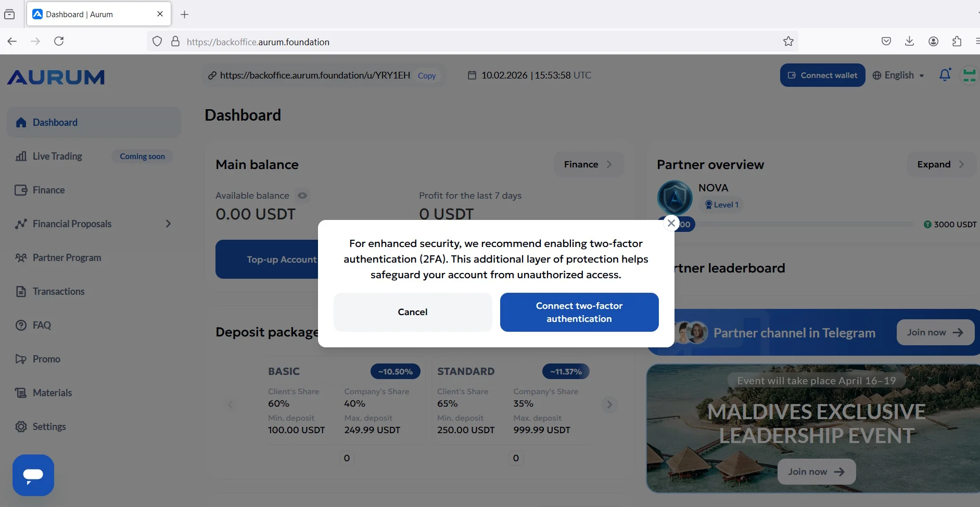Toggle available balance visibility eye

click(x=302, y=196)
